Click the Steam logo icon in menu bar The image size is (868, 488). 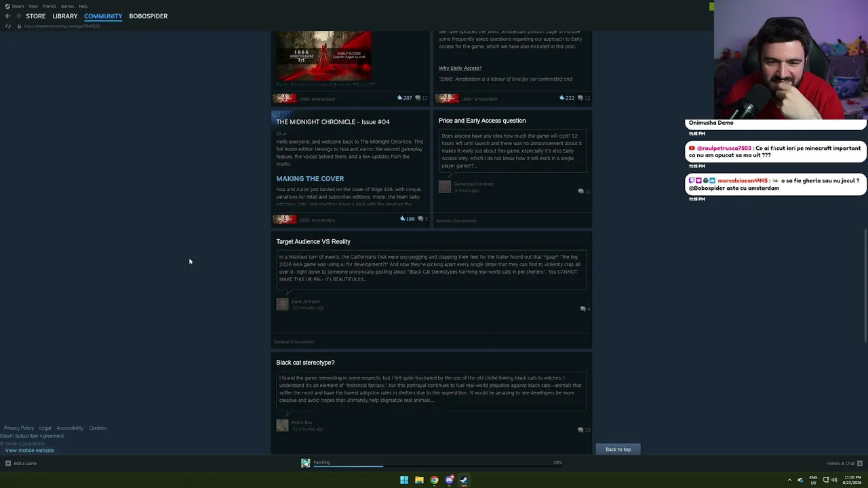pyautogui.click(x=7, y=6)
